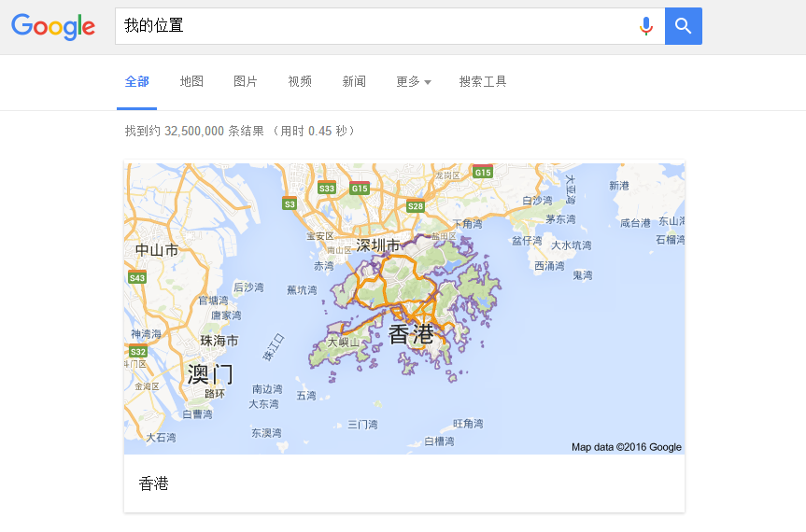
Task: Click the 深圳市 label on the map
Action: (378, 245)
